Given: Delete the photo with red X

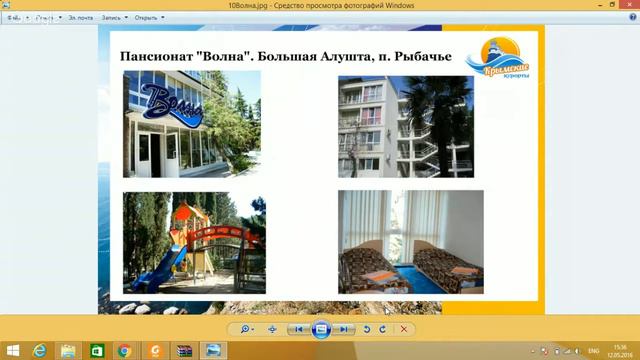Looking at the screenshot, I should pos(404,329).
